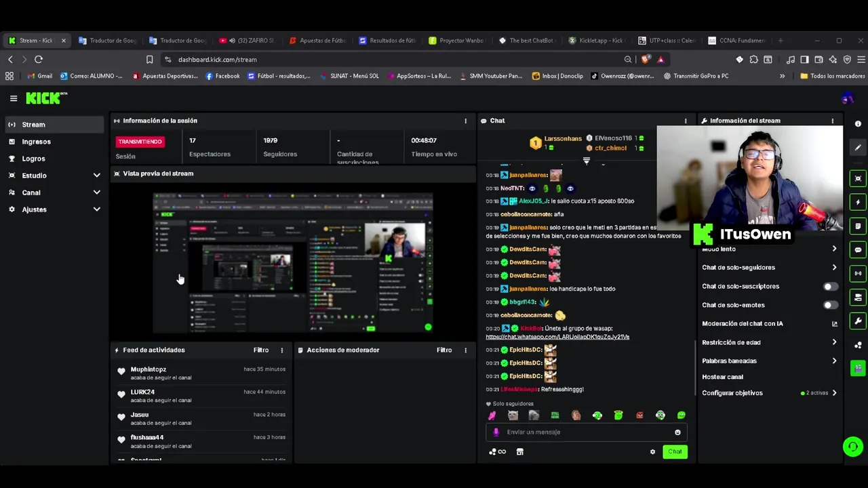Open Filtro in Acciones de moderador

pos(444,350)
